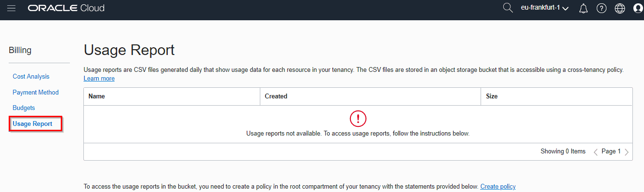Click the red exclamation warning icon
644x192 pixels.
(358, 118)
